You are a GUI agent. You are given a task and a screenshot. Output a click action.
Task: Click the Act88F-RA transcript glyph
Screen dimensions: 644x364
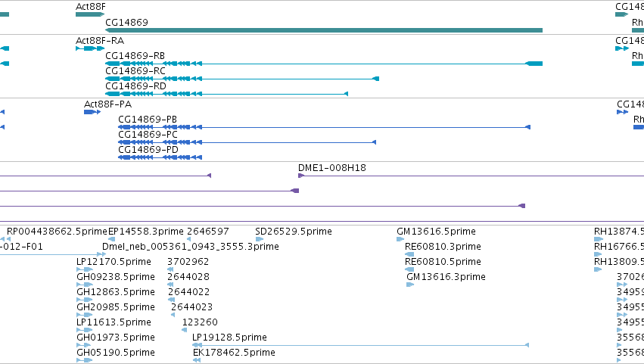coord(90,48)
